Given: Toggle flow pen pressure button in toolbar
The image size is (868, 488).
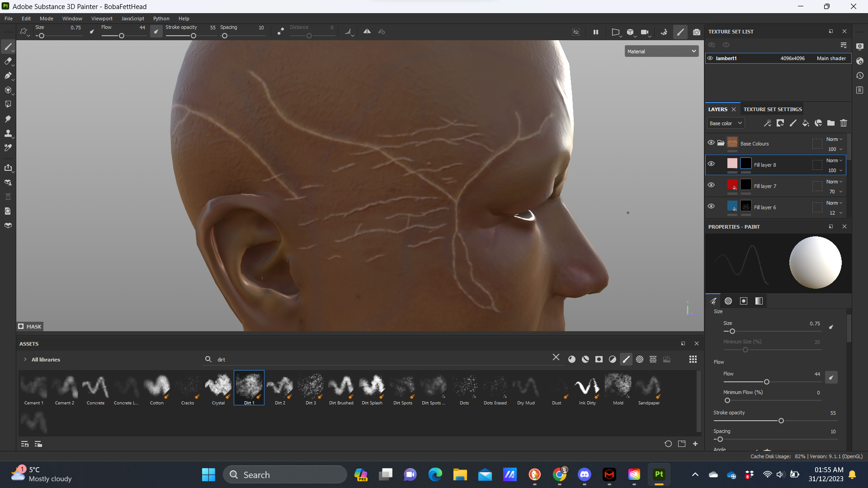Looking at the screenshot, I should [156, 32].
